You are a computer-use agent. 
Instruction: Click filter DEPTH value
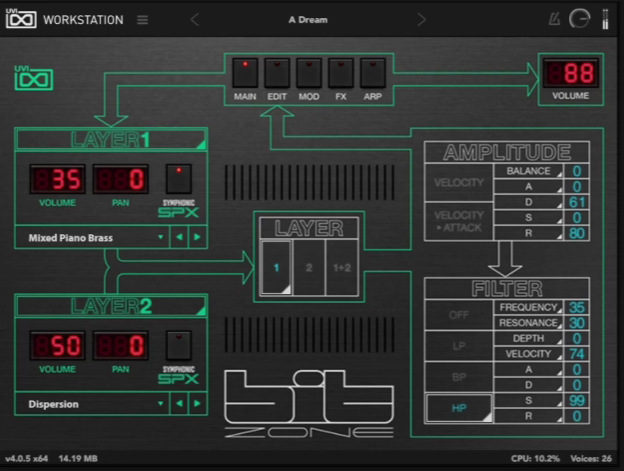tap(577, 338)
